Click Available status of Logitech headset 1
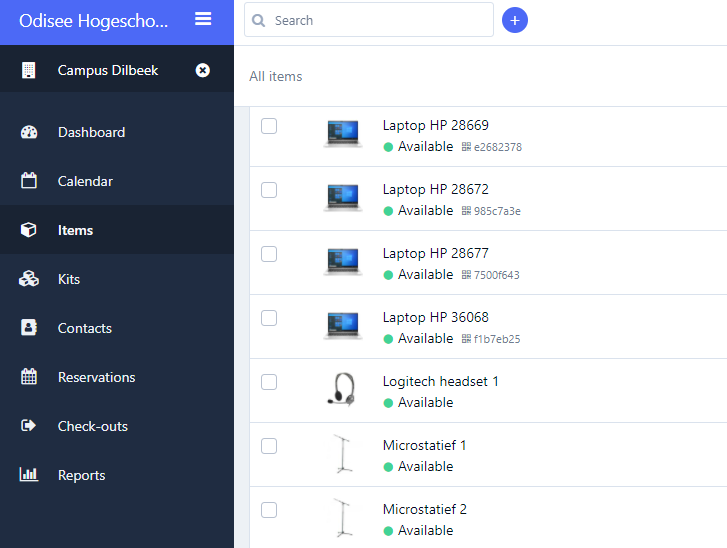Image resolution: width=727 pixels, height=548 pixels. 425,402
